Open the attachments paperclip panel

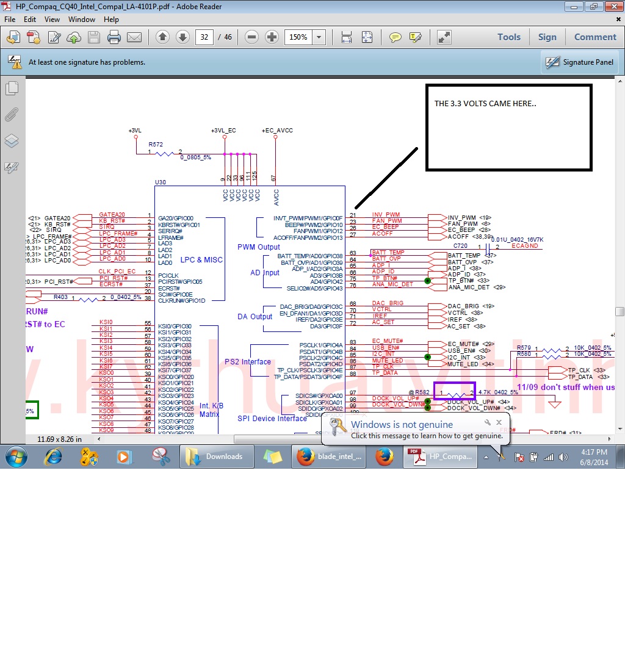click(12, 115)
